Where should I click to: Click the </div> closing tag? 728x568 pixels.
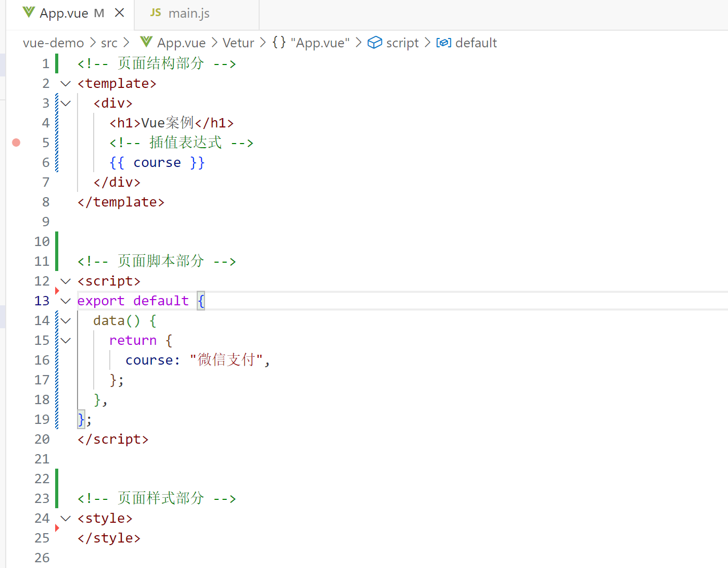click(117, 182)
